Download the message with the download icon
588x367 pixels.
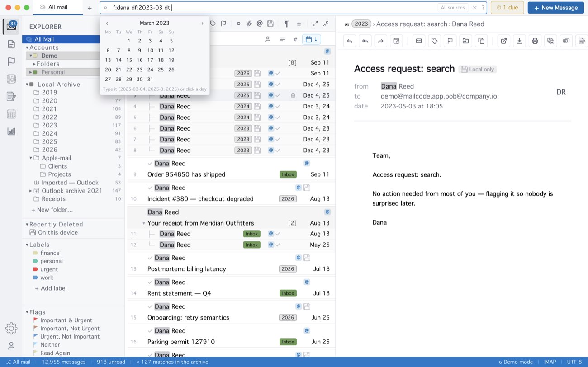tap(520, 41)
